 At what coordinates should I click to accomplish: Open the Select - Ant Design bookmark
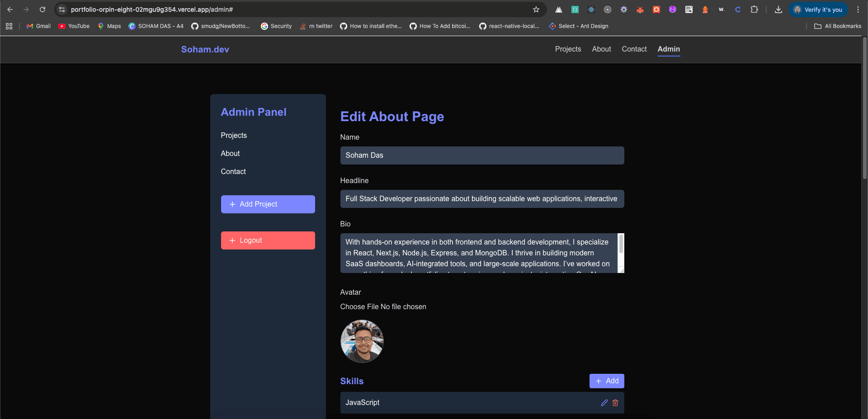coord(579,26)
